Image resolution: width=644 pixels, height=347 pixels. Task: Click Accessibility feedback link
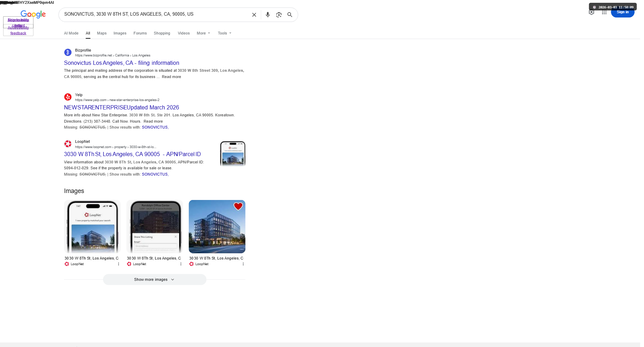(18, 30)
